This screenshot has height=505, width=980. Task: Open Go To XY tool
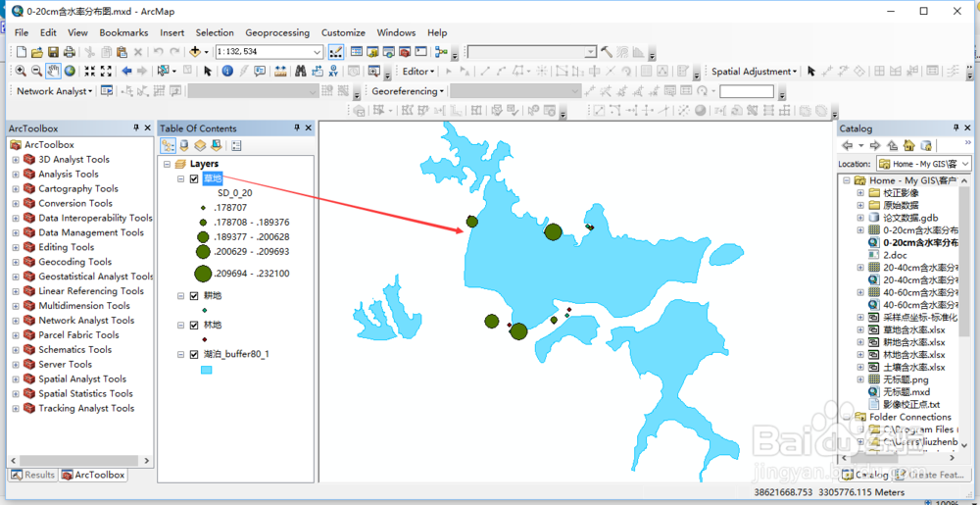pos(333,72)
